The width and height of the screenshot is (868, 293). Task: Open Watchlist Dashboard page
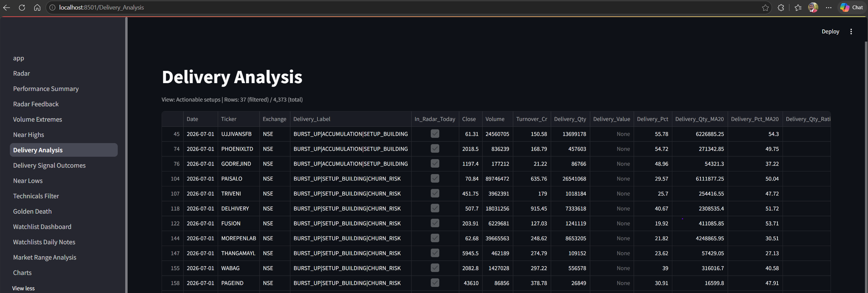coord(64,227)
